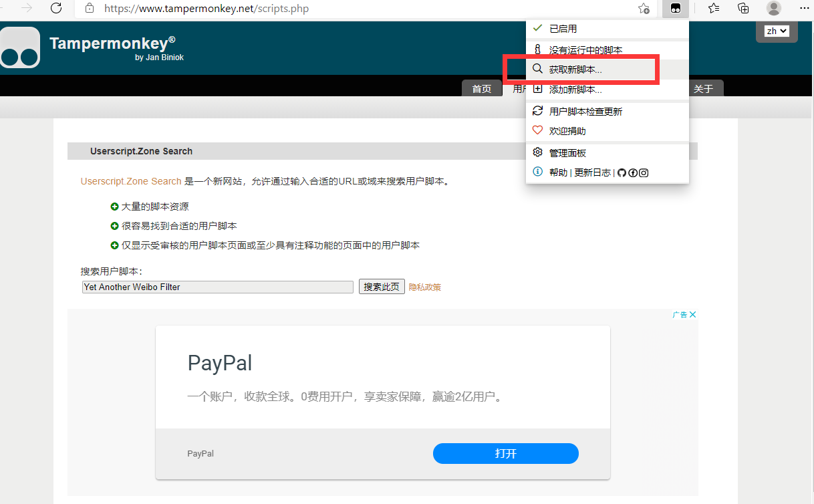Select 欢迎捐助 donate entry
Screen dimensions: 814x504
click(x=607, y=131)
